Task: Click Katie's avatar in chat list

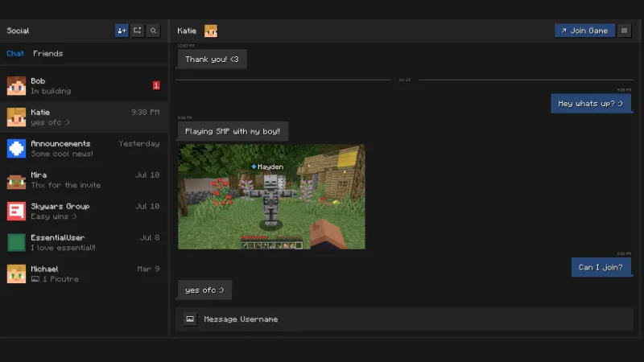Action: coord(16,117)
